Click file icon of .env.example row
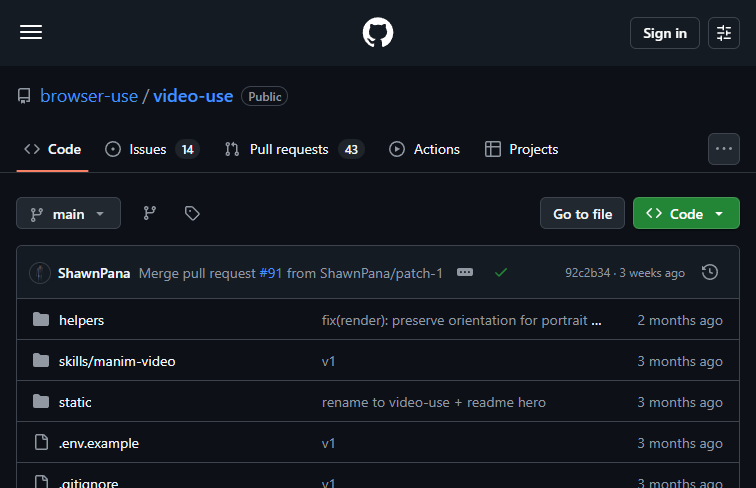Screen dimensions: 756x488 pyautogui.click(x=41, y=442)
